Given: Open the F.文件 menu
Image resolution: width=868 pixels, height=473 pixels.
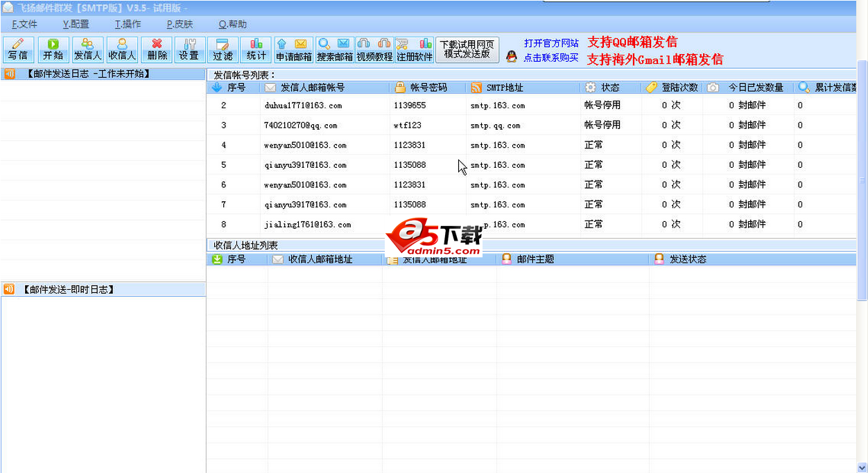Looking at the screenshot, I should (25, 24).
